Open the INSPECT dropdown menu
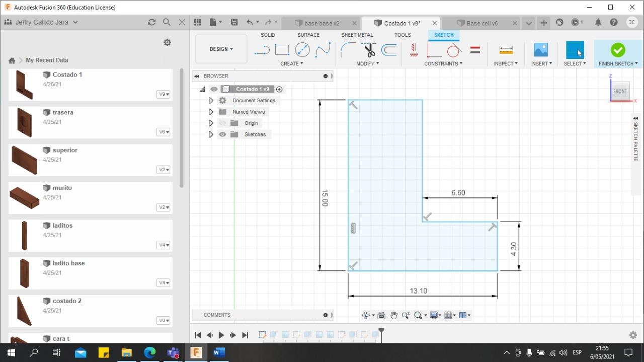The height and width of the screenshot is (362, 644). [506, 63]
